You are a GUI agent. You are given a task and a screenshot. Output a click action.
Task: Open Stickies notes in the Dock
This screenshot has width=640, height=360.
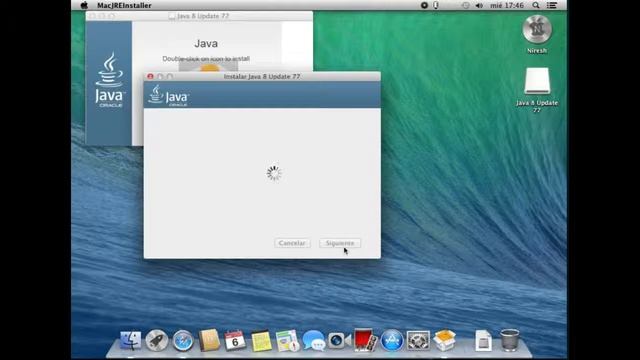point(261,340)
